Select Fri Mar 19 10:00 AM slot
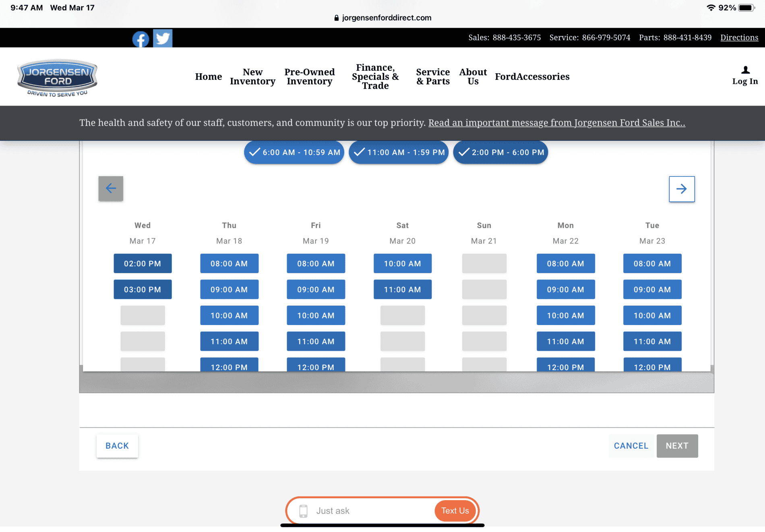765x532 pixels. (316, 315)
